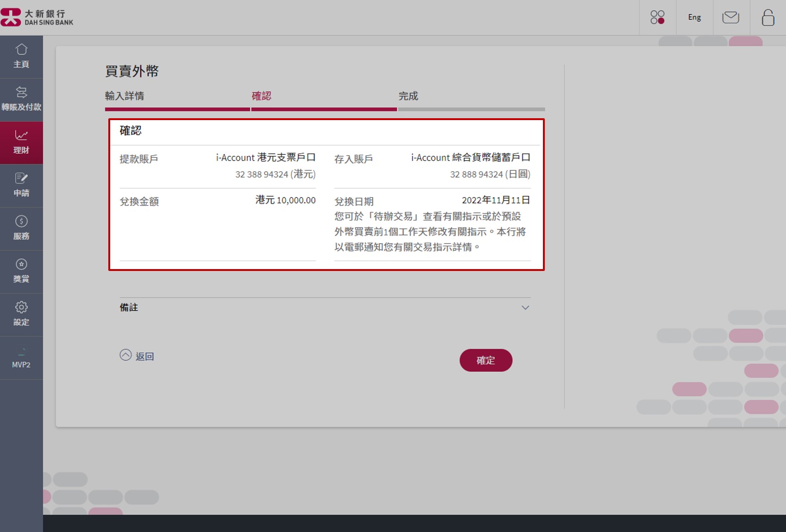Click the Dah Sing Bank logo
Screen dimensions: 786x532
click(38, 16)
